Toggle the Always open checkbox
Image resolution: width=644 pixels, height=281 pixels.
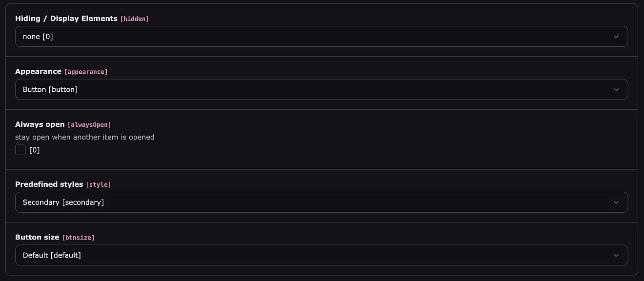pos(20,150)
